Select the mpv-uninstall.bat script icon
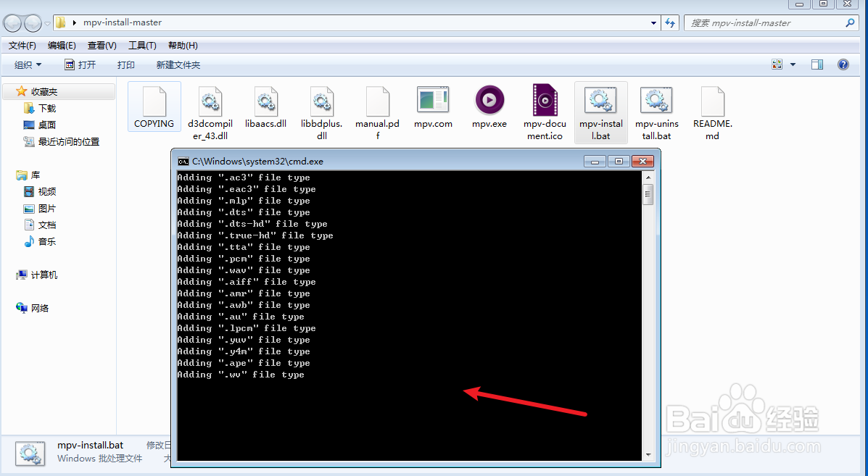The image size is (868, 476). (x=656, y=100)
